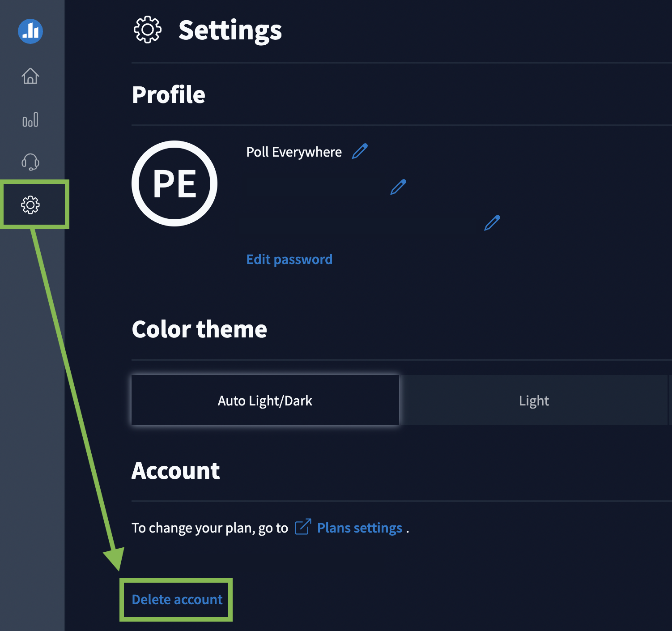
Task: Click the Poll Everywhere logo icon
Action: pos(30,31)
